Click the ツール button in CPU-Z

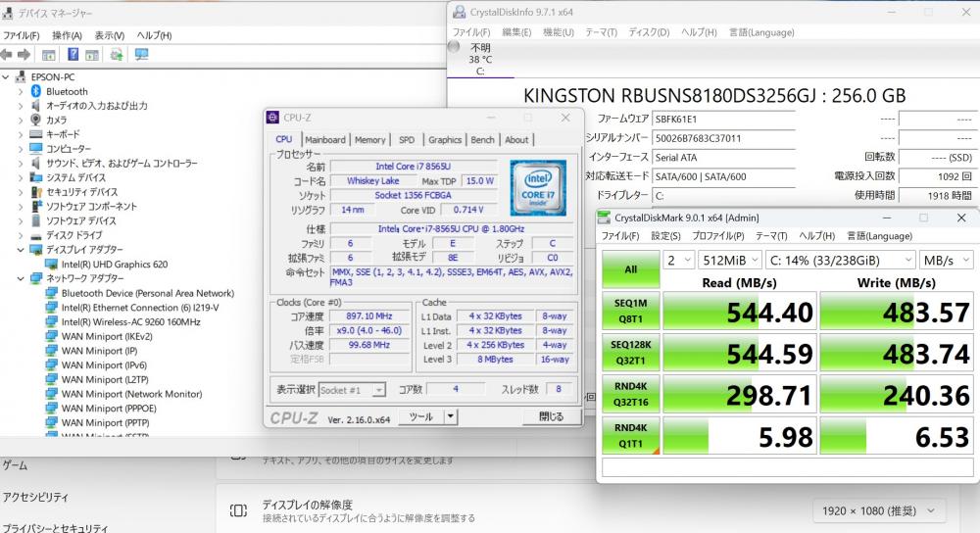[421, 416]
